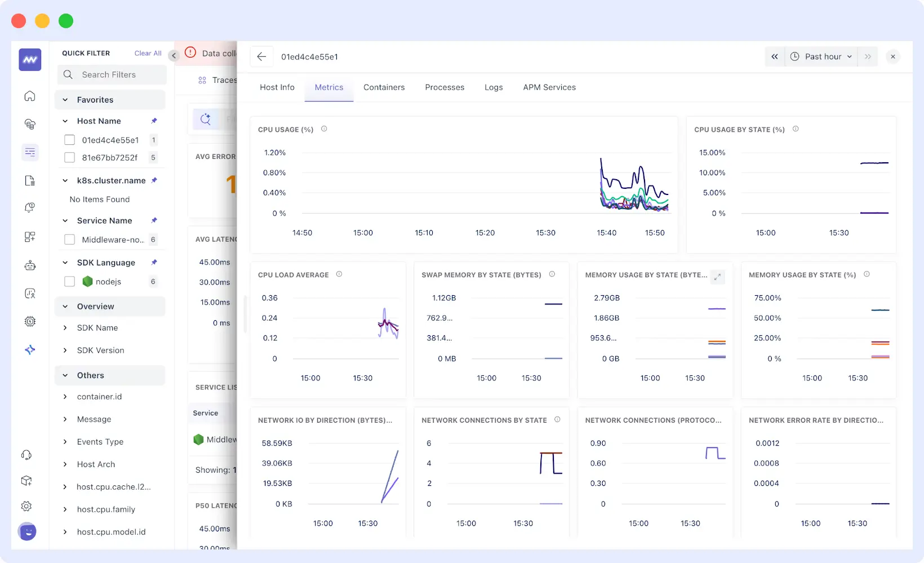This screenshot has width=924, height=563.
Task: Open the Logs panel via sidebar icon
Action: click(x=29, y=180)
